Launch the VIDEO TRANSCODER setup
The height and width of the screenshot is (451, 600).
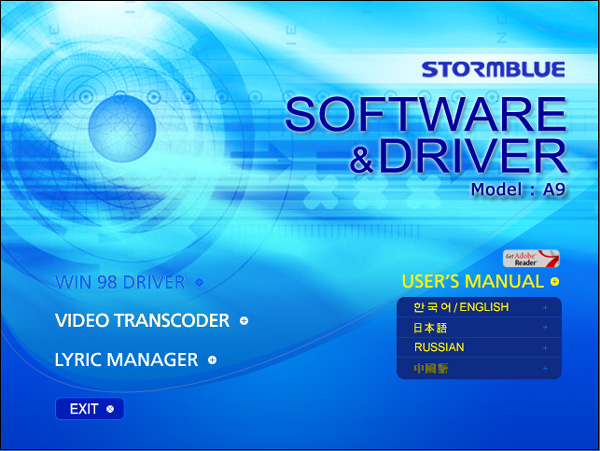coord(142,321)
